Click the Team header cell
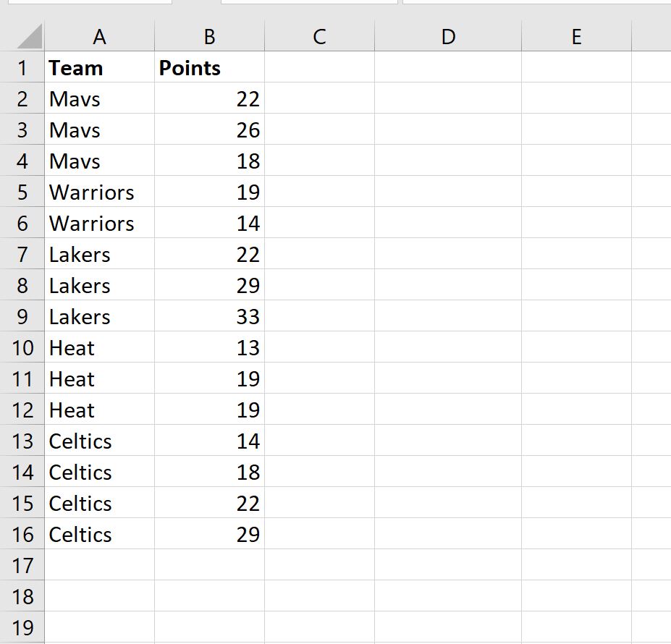Screen dimensions: 671x644 [99, 67]
